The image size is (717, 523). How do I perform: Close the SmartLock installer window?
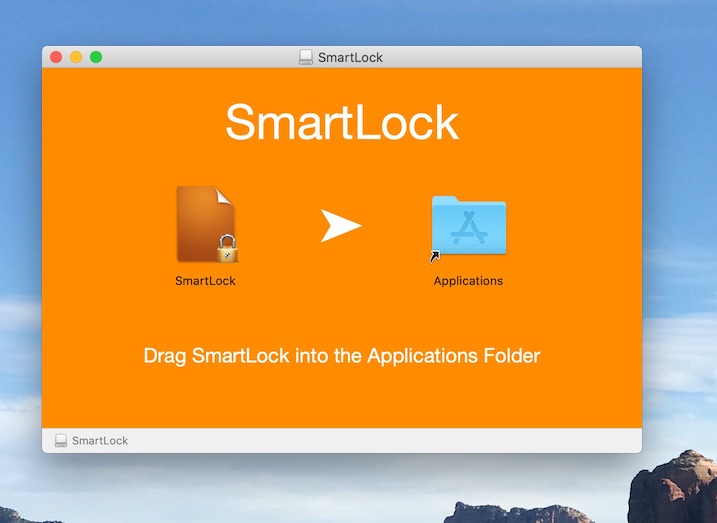[56, 57]
